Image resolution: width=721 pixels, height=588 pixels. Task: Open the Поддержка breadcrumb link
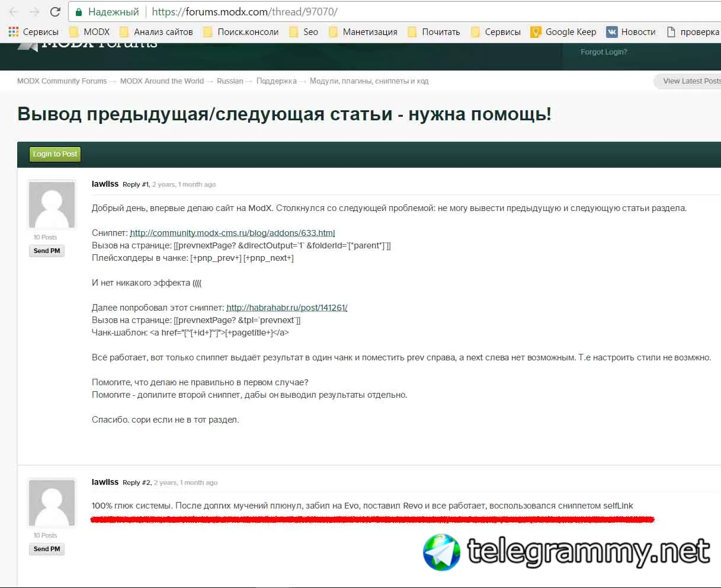coord(277,81)
